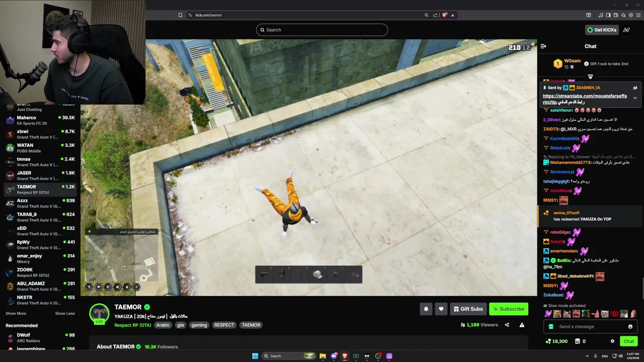Click the browser share page icon

tap(435, 15)
